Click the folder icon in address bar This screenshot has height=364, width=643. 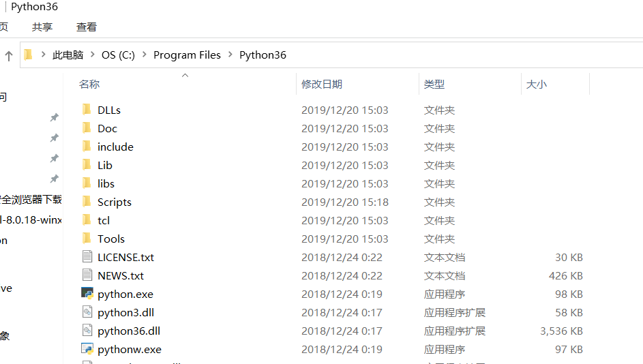pyautogui.click(x=28, y=55)
